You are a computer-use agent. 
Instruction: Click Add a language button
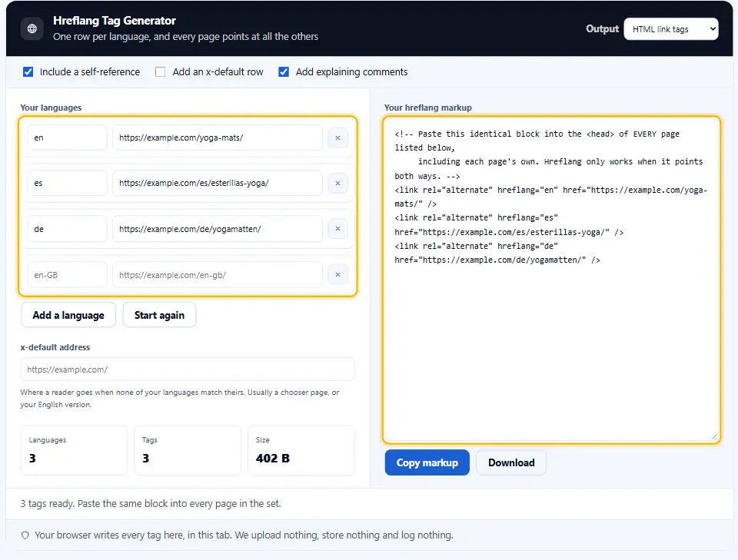[68, 315]
